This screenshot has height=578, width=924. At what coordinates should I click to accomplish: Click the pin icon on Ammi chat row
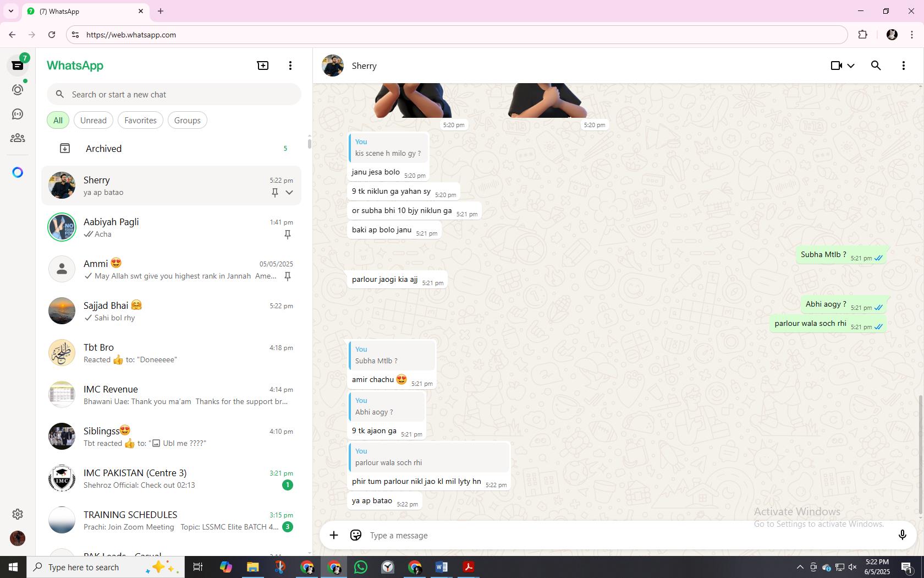[287, 276]
